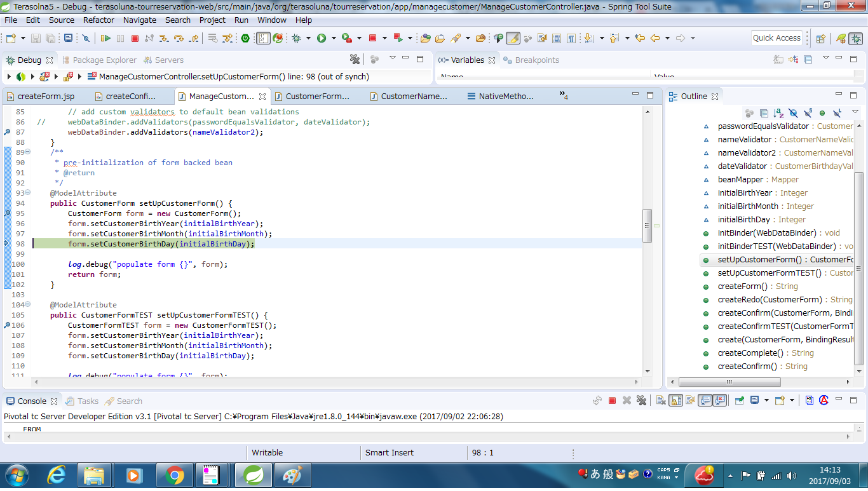Toggle Scroll Lock in the Console toolbar
Image resolution: width=868 pixels, height=491 pixels.
coord(676,401)
